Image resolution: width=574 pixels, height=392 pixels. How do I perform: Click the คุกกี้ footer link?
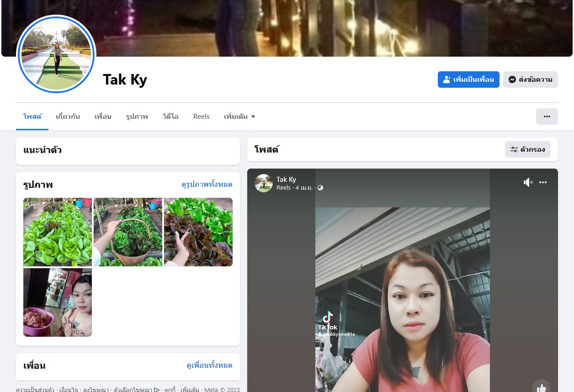tap(170, 390)
